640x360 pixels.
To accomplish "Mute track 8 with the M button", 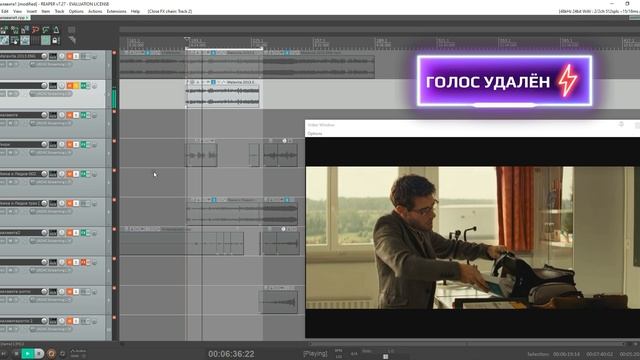I will tap(70, 262).
